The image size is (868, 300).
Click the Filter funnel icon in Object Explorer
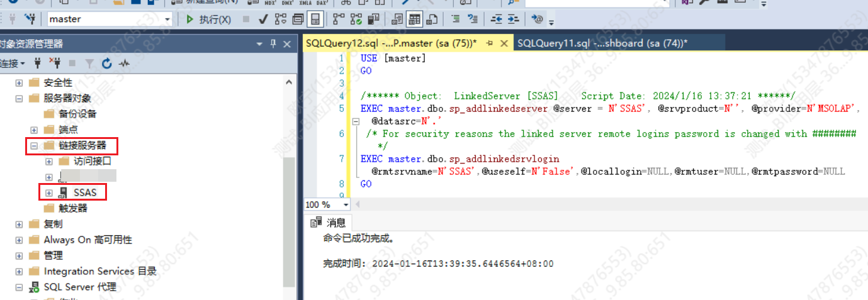pos(89,63)
